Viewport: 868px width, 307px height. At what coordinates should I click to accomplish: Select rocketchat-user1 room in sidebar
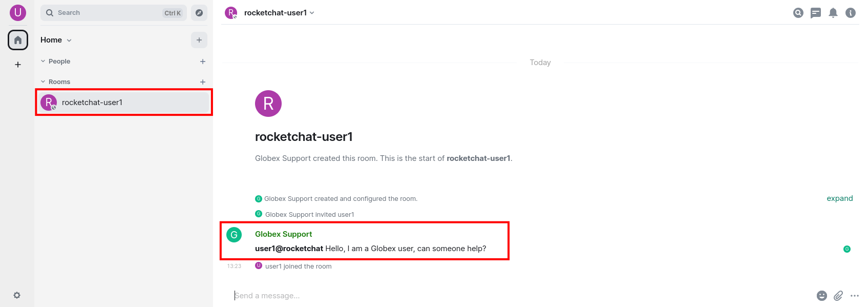pyautogui.click(x=124, y=102)
